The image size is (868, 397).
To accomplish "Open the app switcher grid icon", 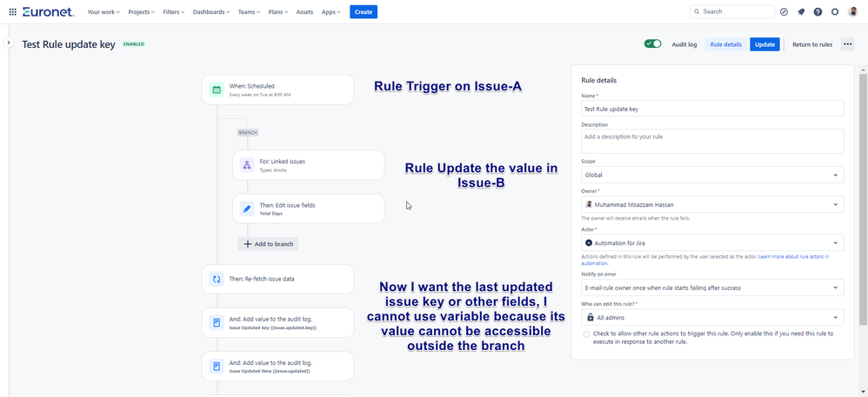I will [13, 11].
